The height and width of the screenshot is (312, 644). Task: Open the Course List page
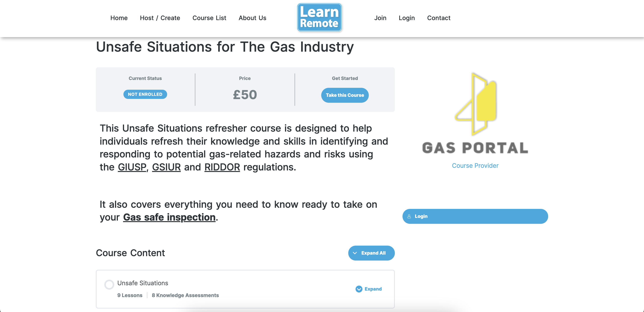pyautogui.click(x=209, y=18)
